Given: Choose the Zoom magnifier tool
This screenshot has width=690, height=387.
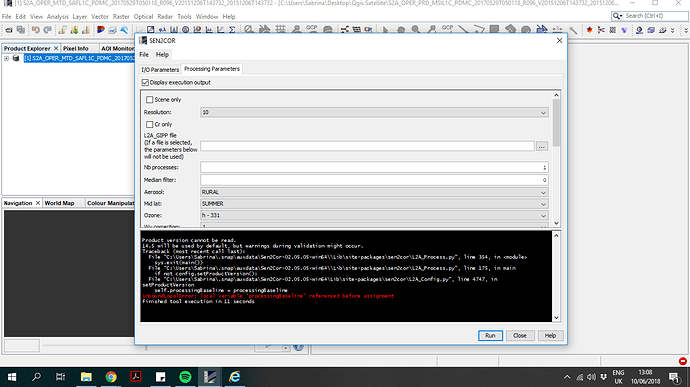Looking at the screenshot, I should 415,29.
